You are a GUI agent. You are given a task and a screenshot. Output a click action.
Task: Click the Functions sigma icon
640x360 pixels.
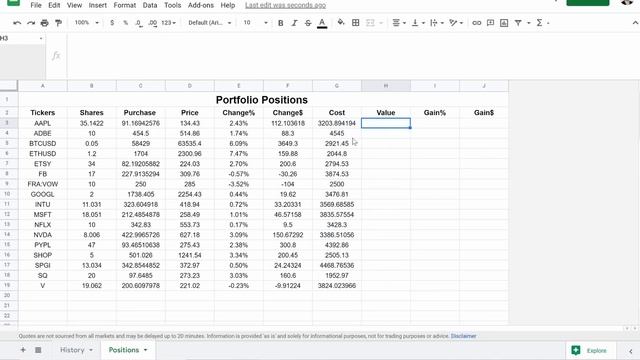pyautogui.click(x=539, y=23)
